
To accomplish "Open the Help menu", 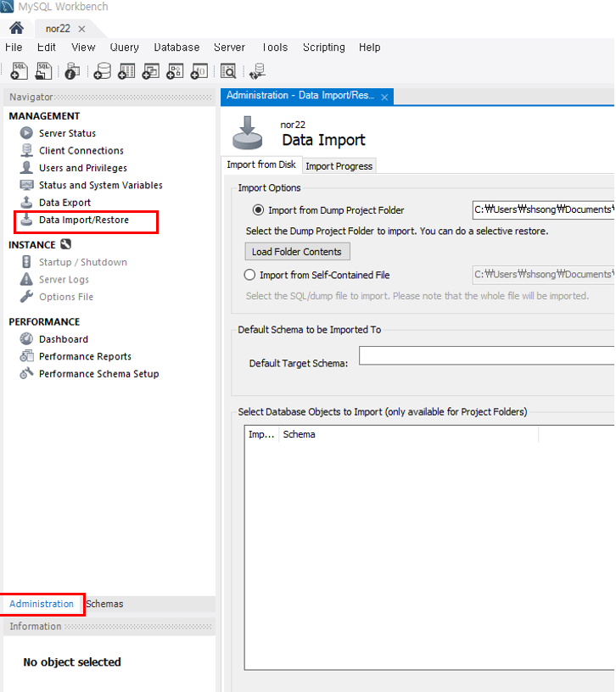I will tap(369, 47).
